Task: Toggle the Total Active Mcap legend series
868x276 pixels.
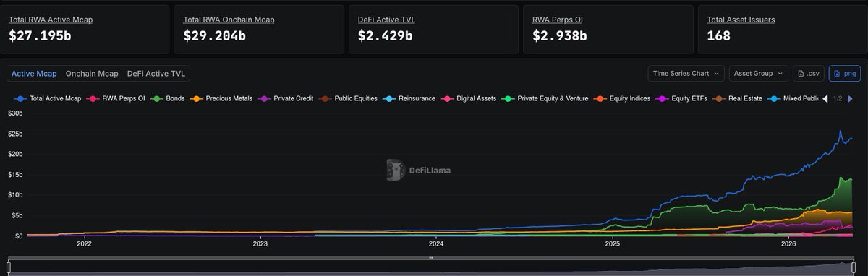Action: [x=47, y=98]
